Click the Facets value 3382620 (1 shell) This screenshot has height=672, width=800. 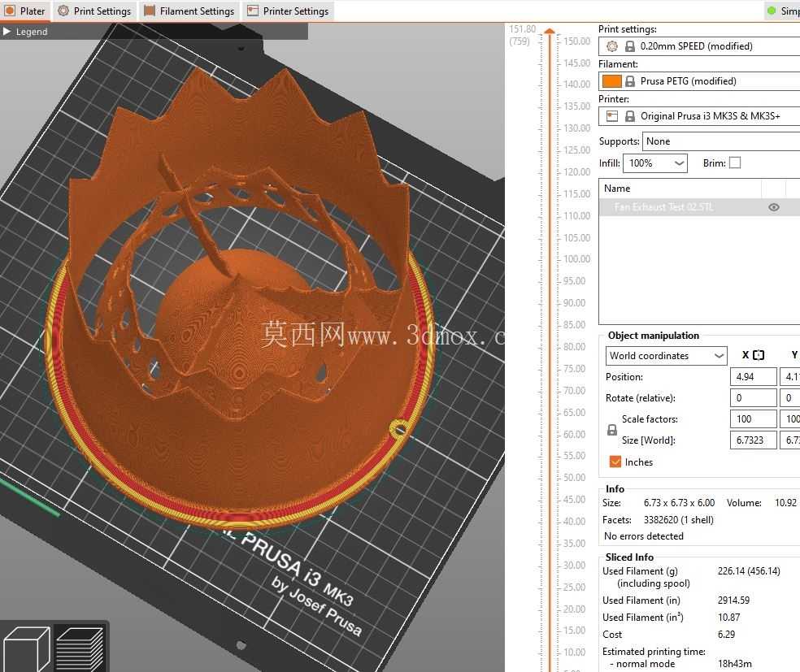(x=679, y=519)
